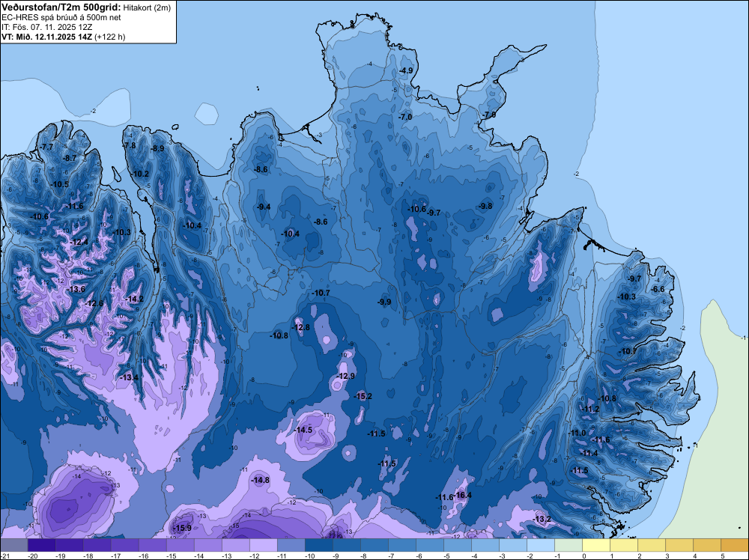Click the -9.8 temperature label
Viewport: 749px width, 560px height.
[485, 206]
